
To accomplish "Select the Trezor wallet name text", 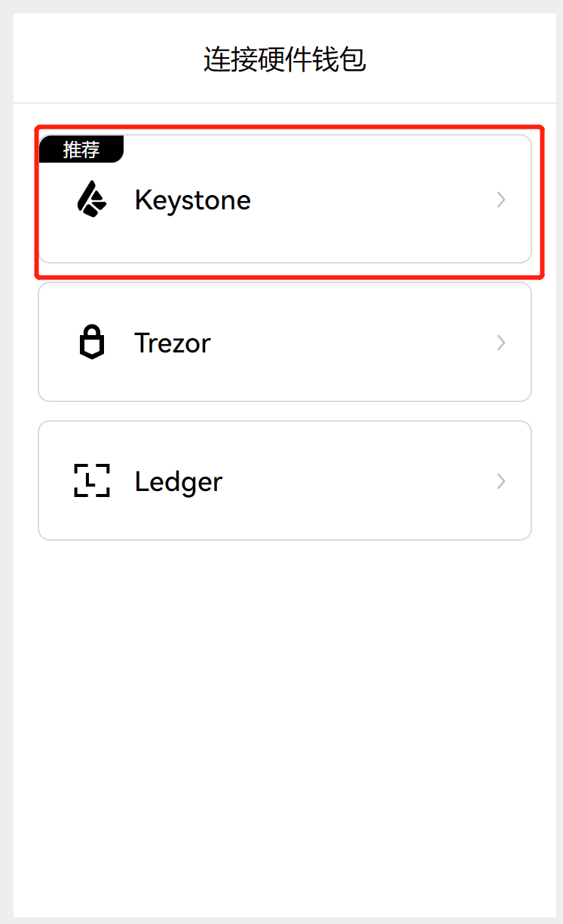I will (x=173, y=343).
